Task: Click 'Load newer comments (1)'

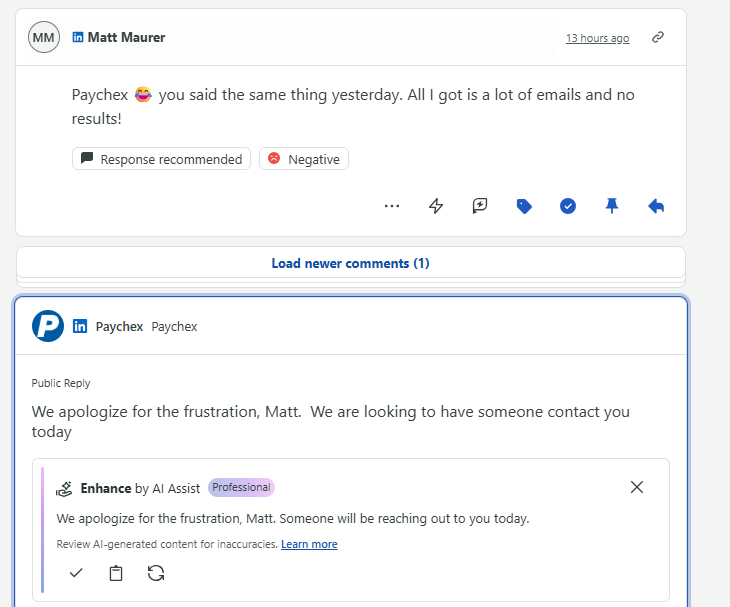Action: coord(350,263)
